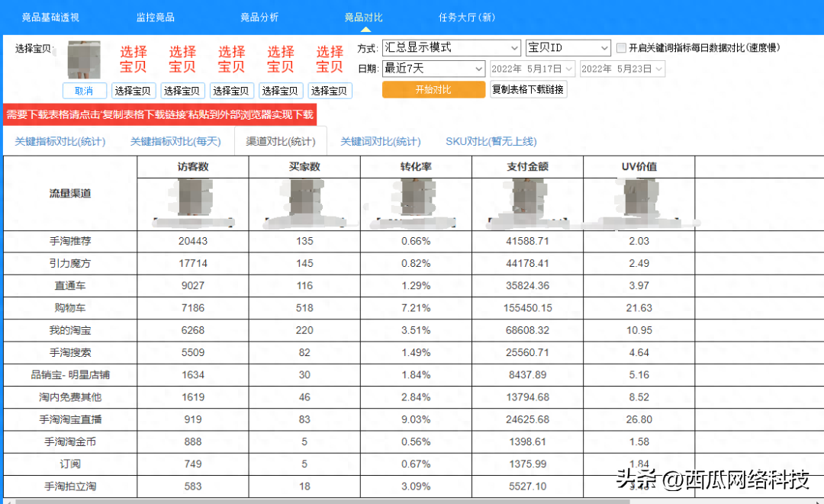The height and width of the screenshot is (504, 824).
Task: Open the start date picker 5月17日
Action: [533, 69]
